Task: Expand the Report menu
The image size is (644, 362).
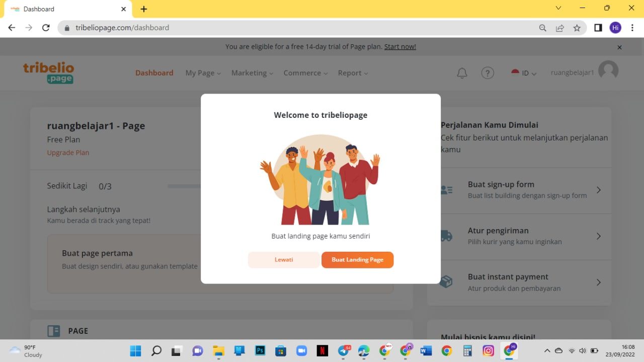Action: [353, 73]
